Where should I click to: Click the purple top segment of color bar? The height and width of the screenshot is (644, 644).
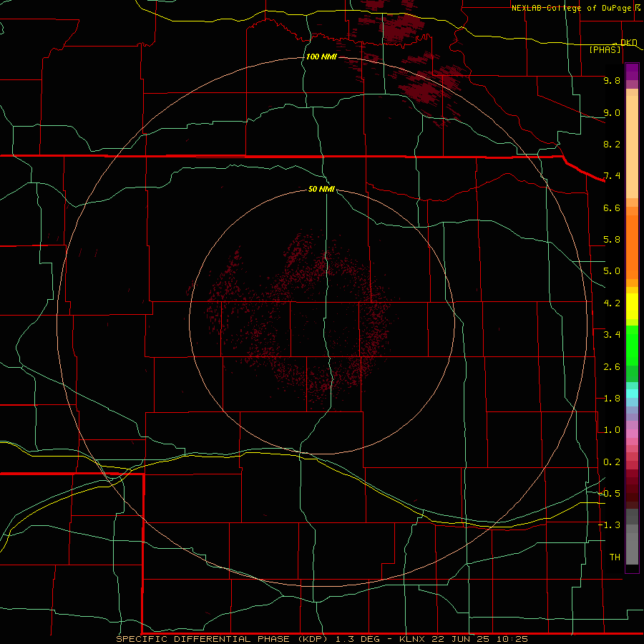(632, 72)
